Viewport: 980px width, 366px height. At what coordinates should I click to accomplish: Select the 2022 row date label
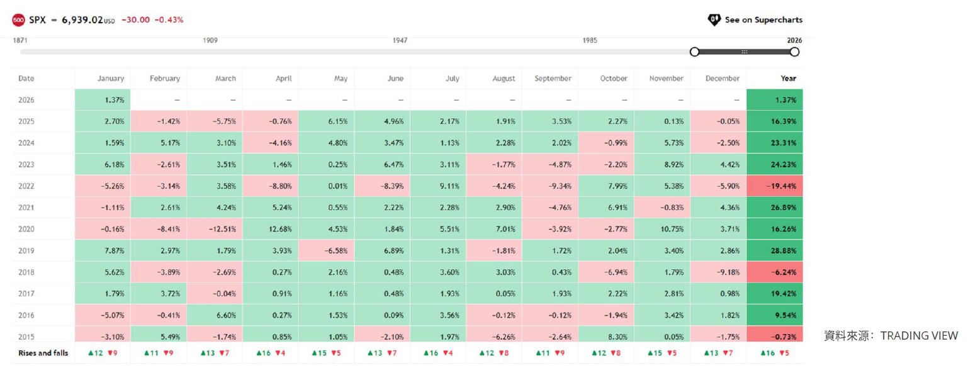click(26, 186)
